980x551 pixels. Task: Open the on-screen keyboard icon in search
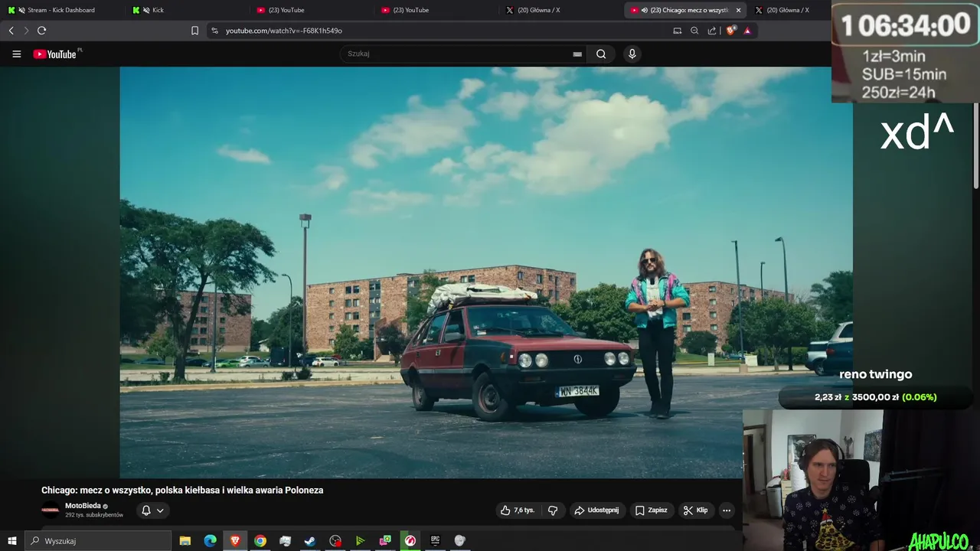click(577, 54)
